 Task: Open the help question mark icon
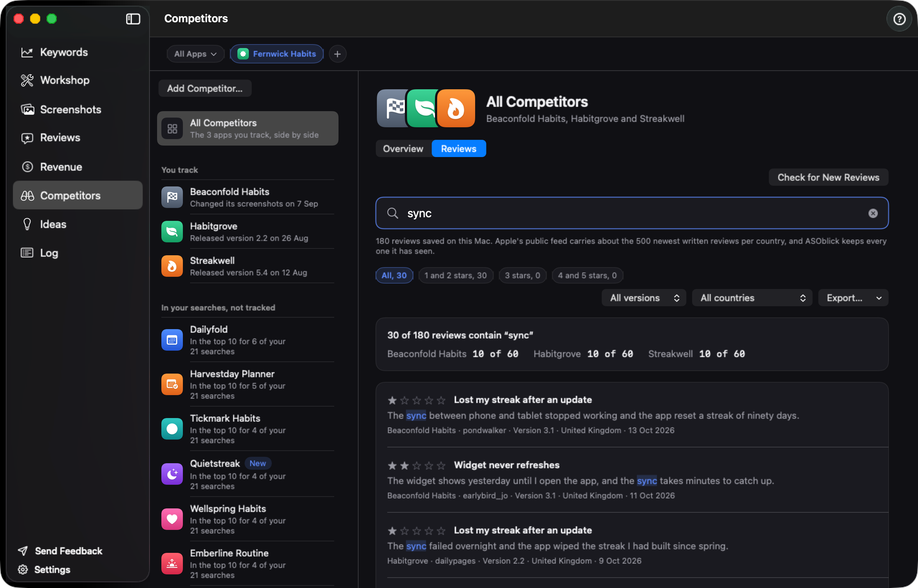pyautogui.click(x=899, y=19)
